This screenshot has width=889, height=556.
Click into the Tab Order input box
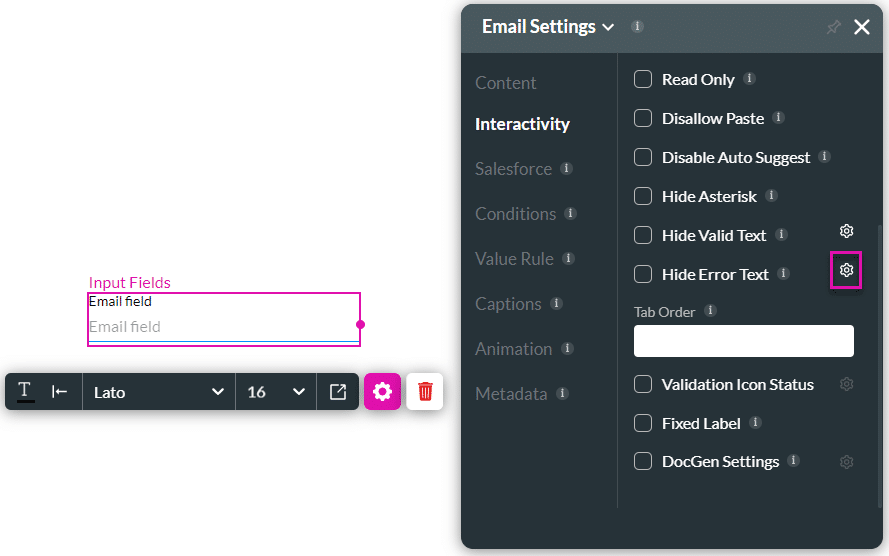pyautogui.click(x=743, y=341)
